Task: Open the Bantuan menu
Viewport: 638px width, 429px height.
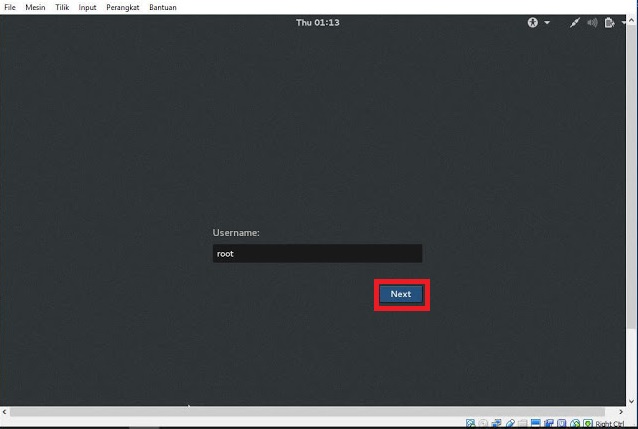Action: [x=163, y=7]
